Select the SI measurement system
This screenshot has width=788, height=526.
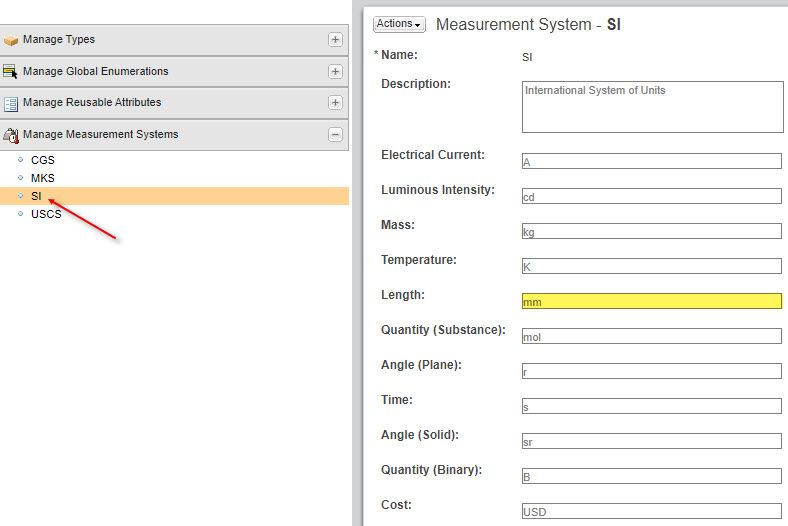36,196
